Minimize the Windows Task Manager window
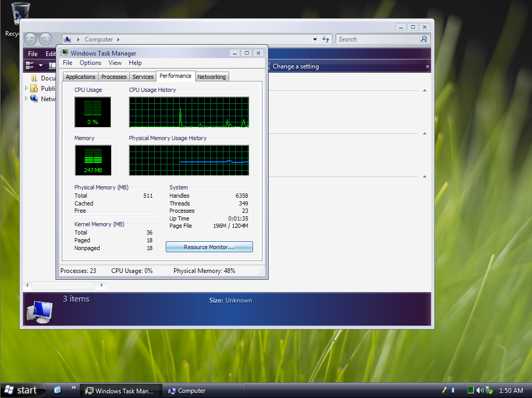 tap(234, 53)
